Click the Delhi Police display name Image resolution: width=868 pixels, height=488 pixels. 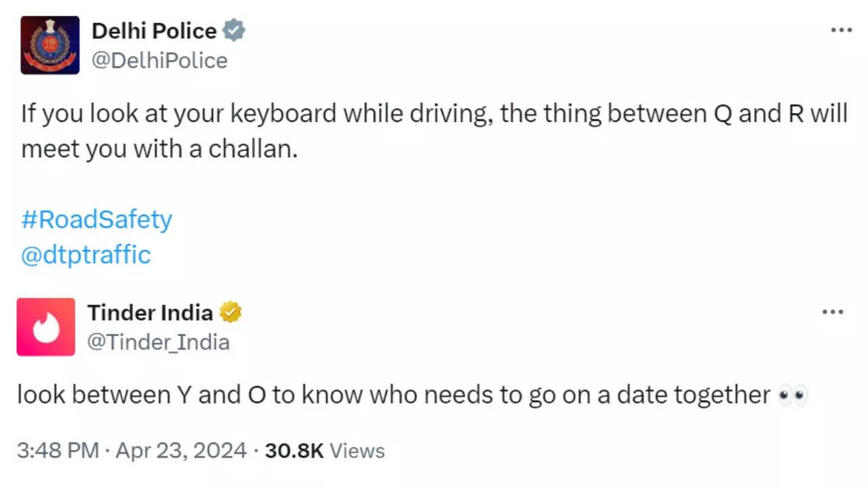point(154,30)
